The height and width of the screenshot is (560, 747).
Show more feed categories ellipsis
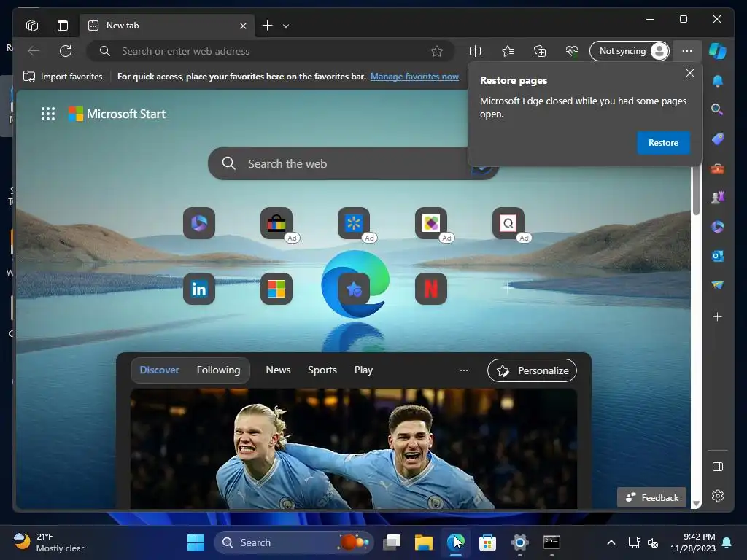(x=463, y=370)
